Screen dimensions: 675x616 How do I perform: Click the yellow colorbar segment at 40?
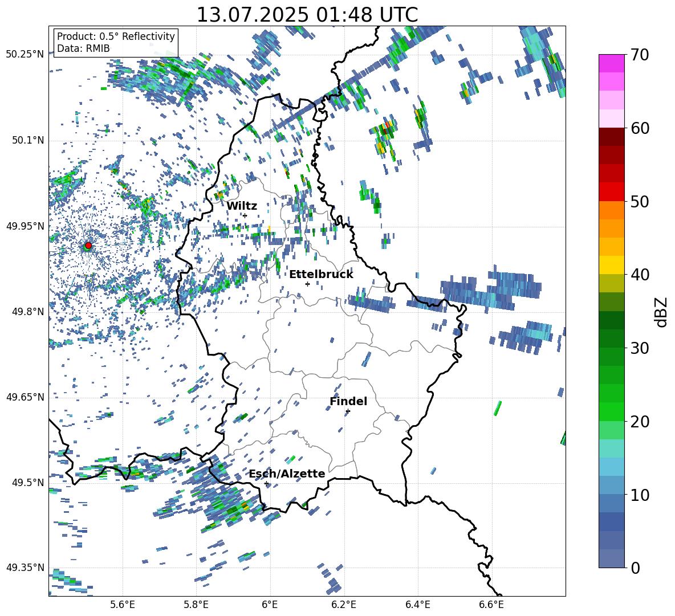(612, 265)
